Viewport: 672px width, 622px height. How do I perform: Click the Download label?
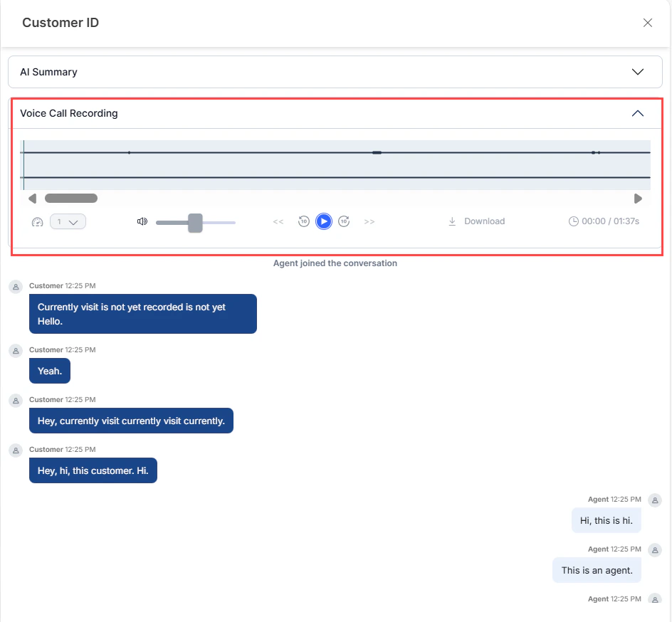point(484,221)
